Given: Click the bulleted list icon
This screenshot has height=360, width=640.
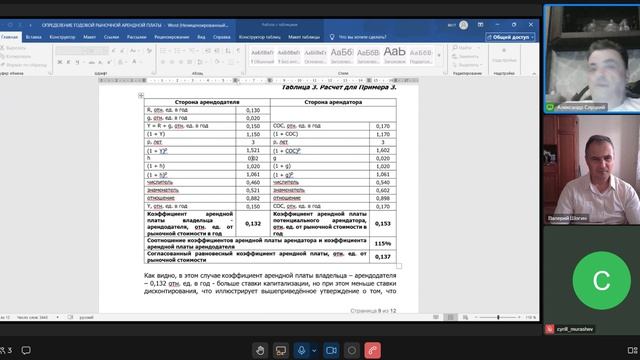Looking at the screenshot, I should point(163,51).
